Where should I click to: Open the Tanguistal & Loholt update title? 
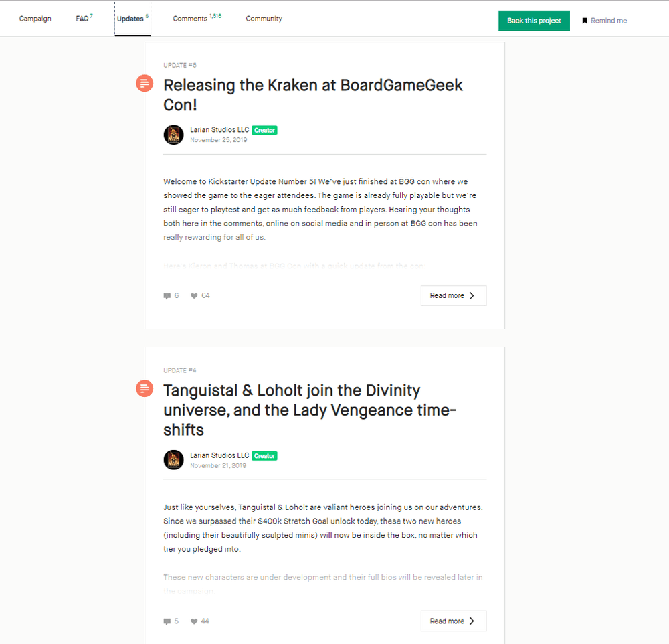tap(310, 410)
